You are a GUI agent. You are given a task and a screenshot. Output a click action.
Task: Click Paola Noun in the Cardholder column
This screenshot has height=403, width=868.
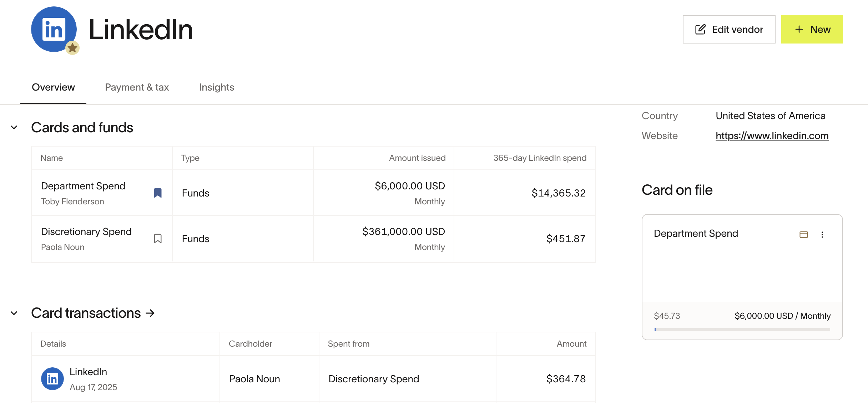click(255, 379)
